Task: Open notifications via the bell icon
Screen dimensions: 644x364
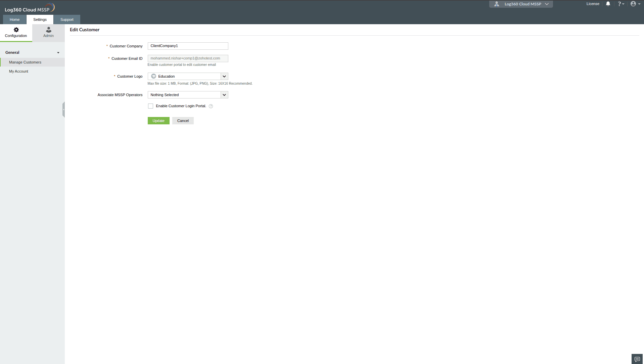Action: pyautogui.click(x=608, y=4)
